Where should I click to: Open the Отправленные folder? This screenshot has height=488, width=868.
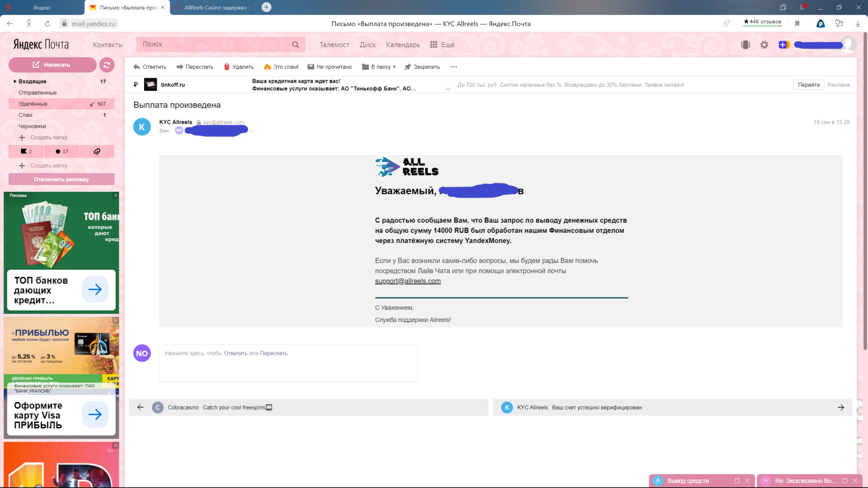point(38,93)
